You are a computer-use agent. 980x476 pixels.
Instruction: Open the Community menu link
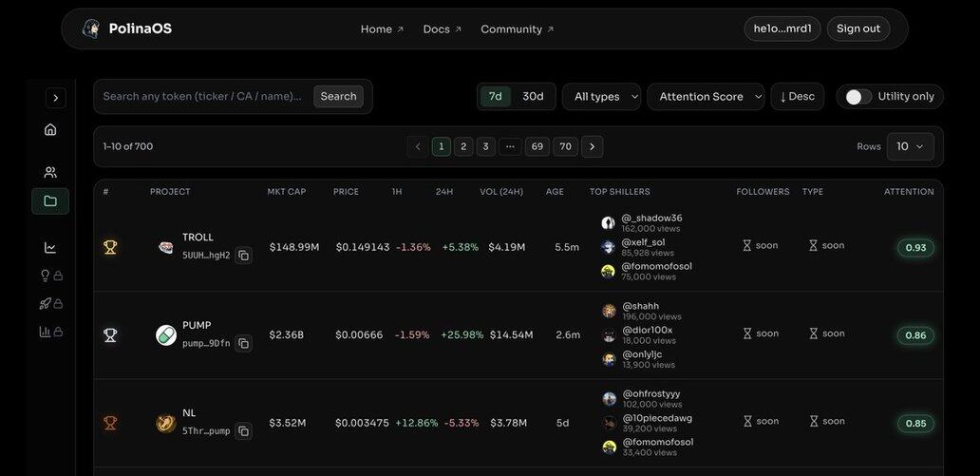click(x=517, y=29)
